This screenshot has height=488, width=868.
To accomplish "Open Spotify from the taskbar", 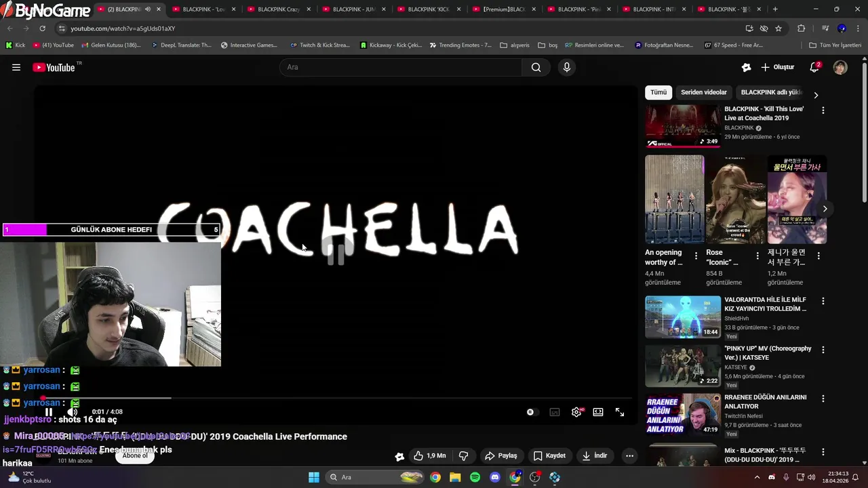I will coord(475,477).
